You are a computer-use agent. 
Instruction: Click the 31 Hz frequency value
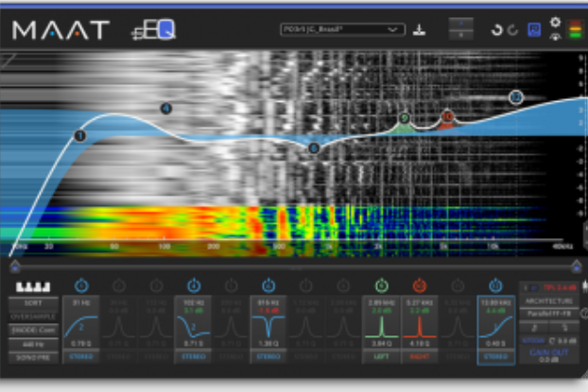click(81, 302)
